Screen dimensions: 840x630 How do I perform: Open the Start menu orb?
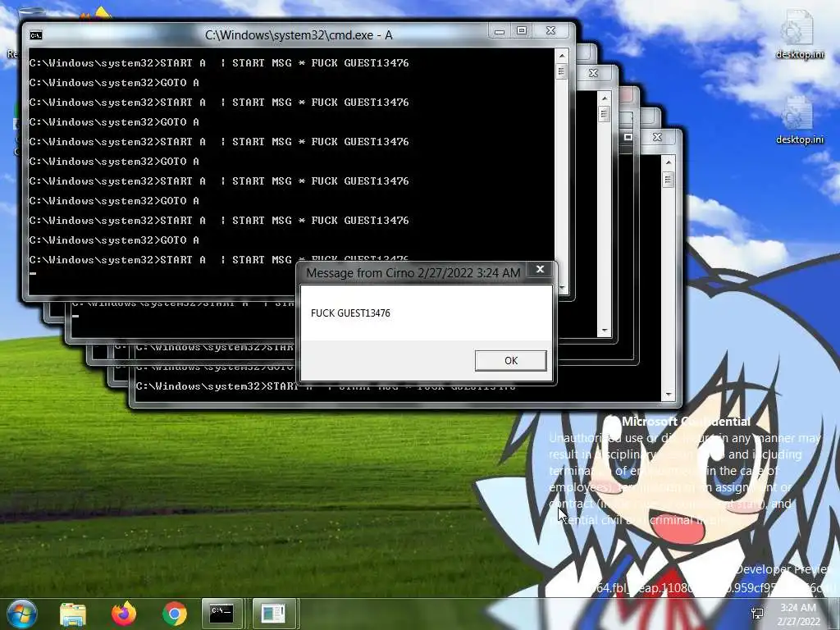point(21,614)
